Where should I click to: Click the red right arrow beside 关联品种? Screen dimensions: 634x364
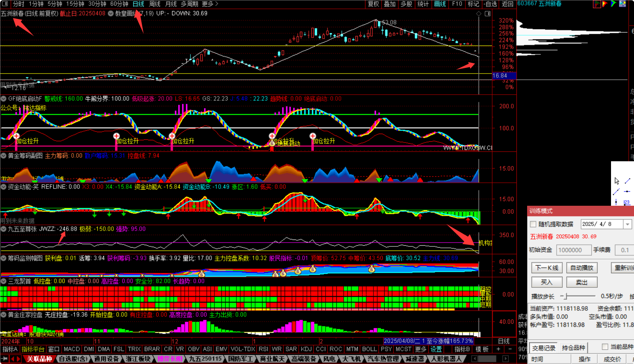pos(18,359)
